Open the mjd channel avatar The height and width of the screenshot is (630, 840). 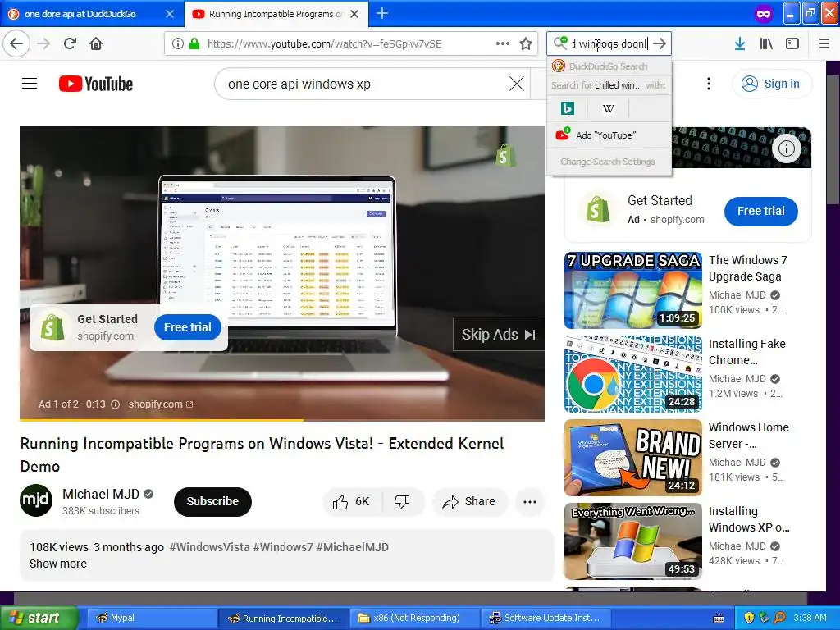(x=36, y=500)
